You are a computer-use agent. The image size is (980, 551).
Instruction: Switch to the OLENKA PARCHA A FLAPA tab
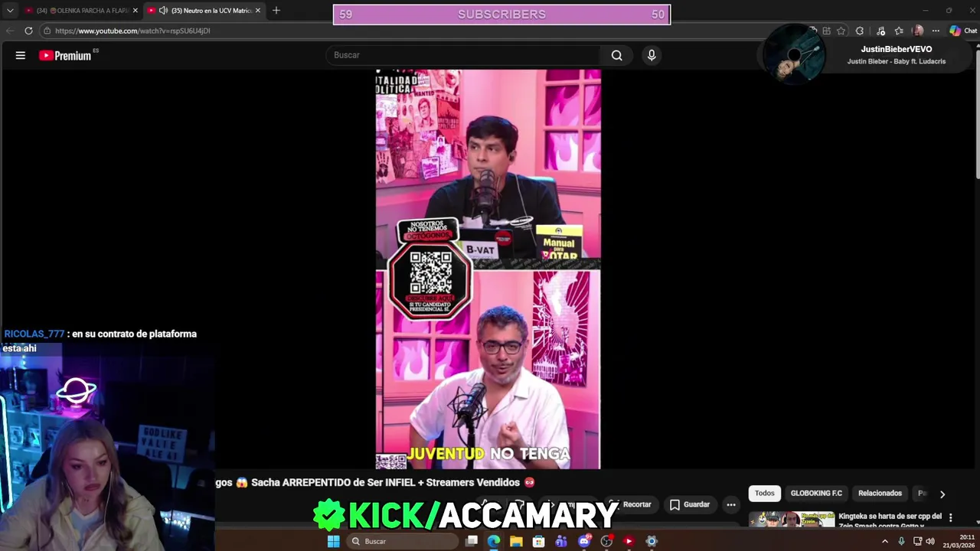[82, 11]
